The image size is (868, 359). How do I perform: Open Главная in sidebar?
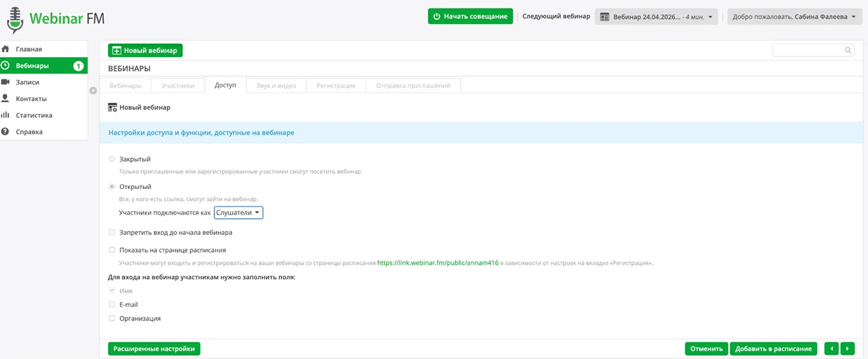[44, 49]
